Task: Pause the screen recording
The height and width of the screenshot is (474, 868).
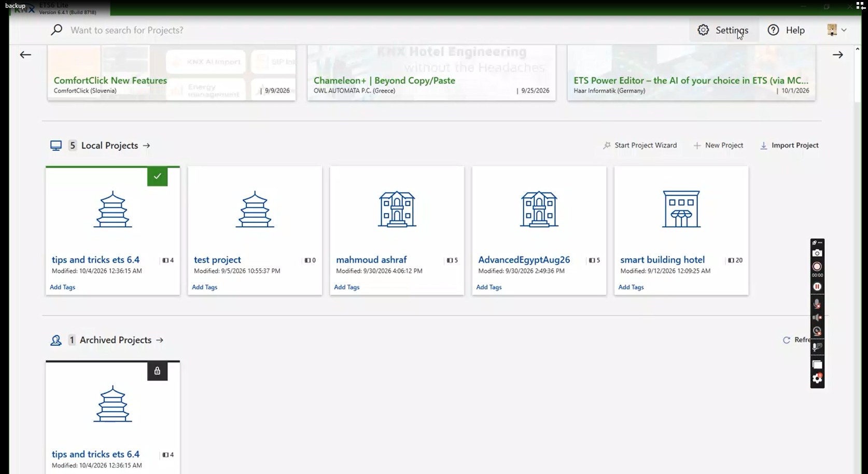Action: coord(817,286)
